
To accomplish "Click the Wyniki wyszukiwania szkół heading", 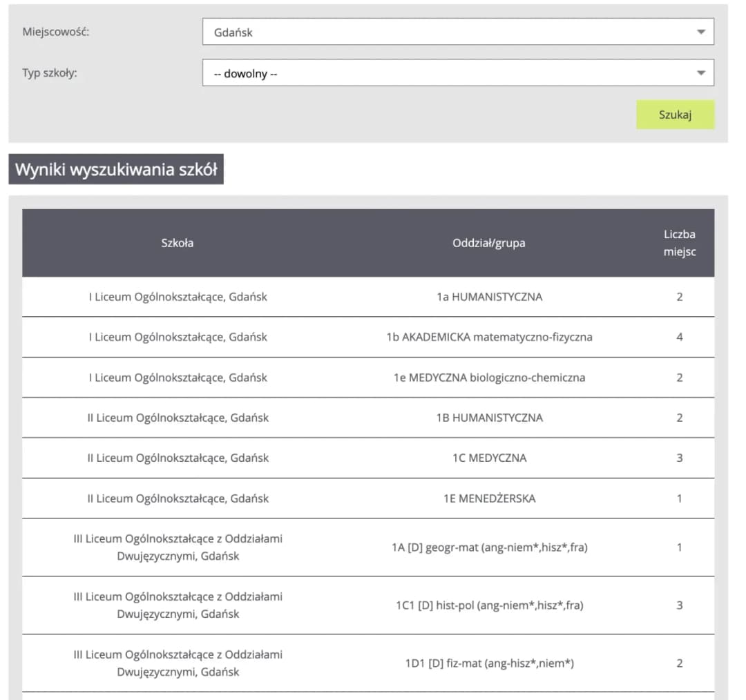I will [116, 171].
